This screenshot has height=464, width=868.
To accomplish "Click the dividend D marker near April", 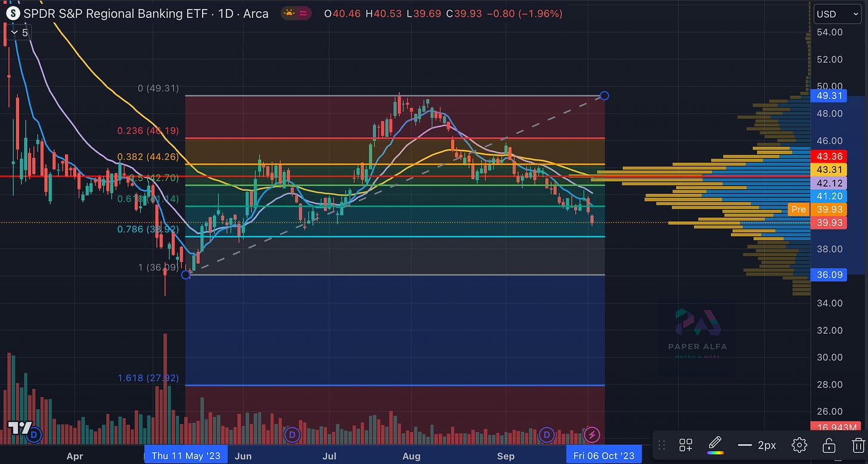I will (x=35, y=434).
